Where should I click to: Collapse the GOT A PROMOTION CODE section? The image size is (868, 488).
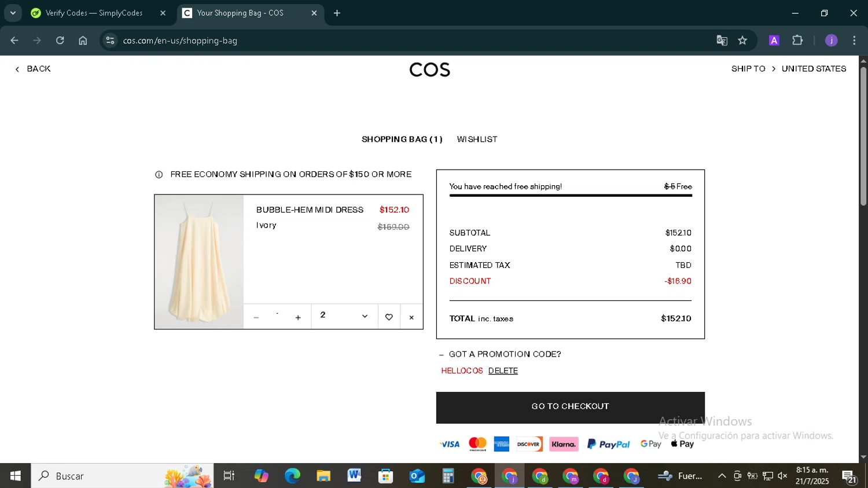pos(500,354)
